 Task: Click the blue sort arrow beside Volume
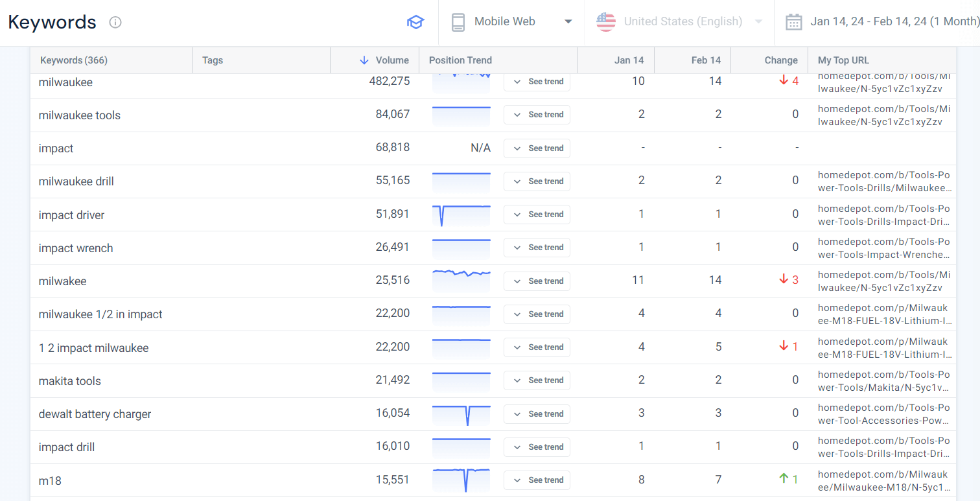(x=364, y=60)
